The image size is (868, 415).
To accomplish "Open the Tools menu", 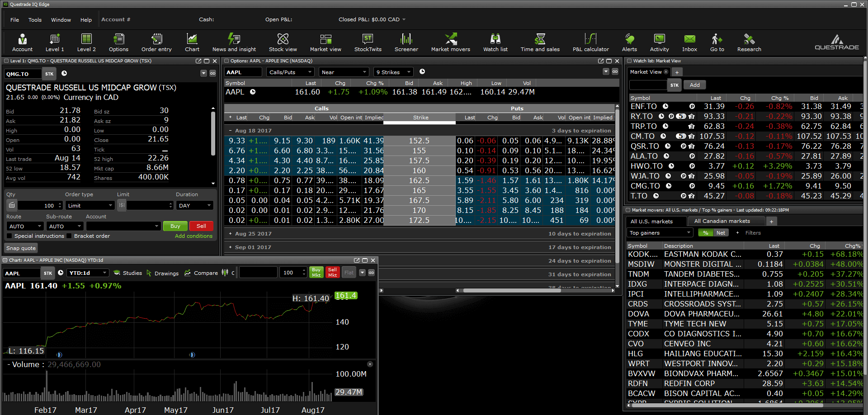I will [35, 20].
